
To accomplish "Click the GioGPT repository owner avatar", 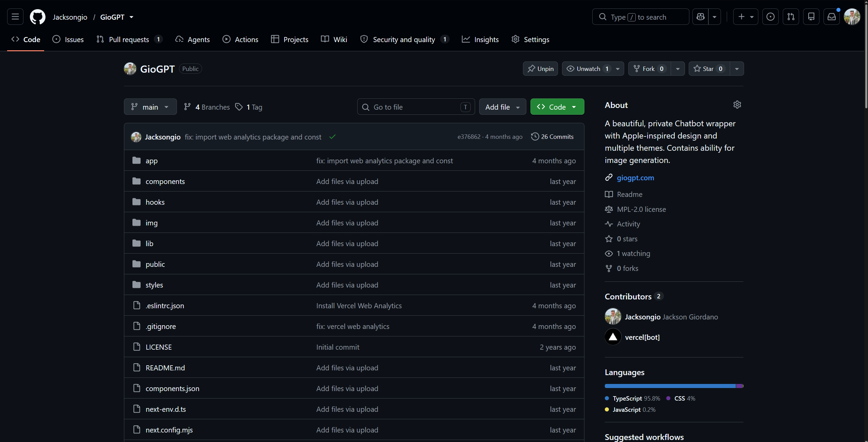I will 130,69.
